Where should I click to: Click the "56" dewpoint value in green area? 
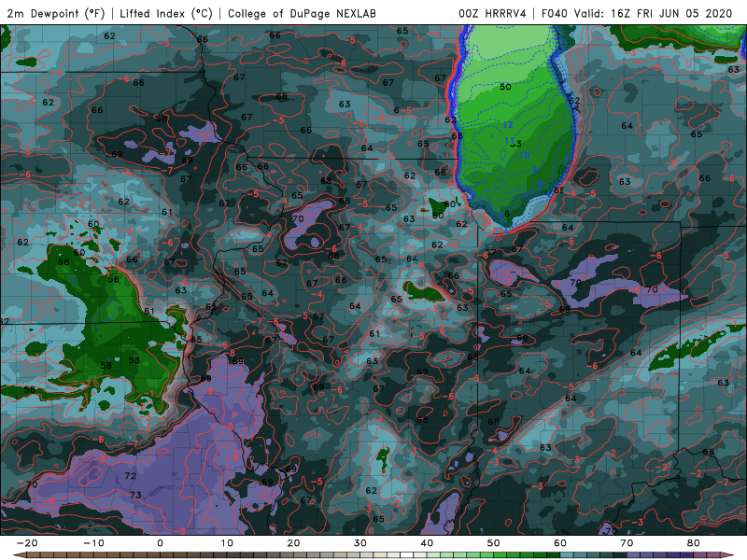coord(113,279)
